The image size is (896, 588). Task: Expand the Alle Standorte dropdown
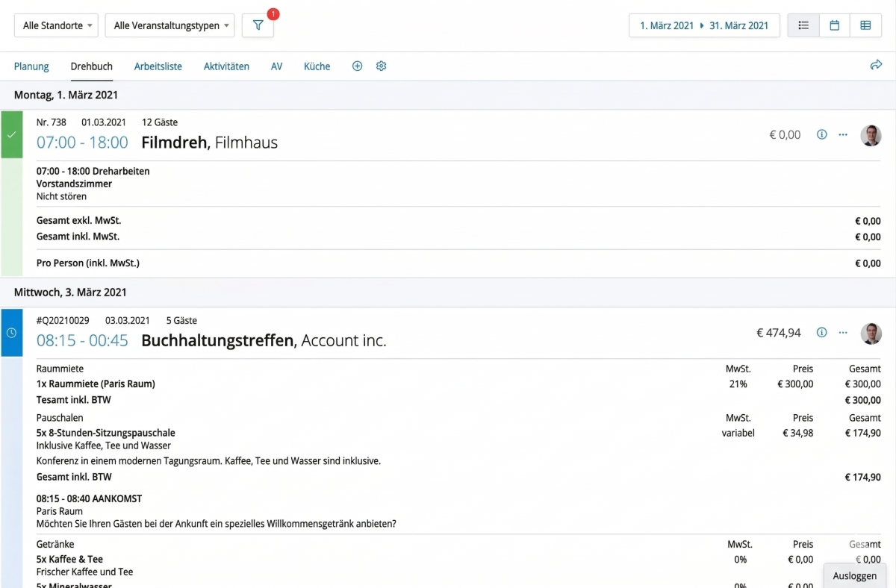tap(56, 25)
